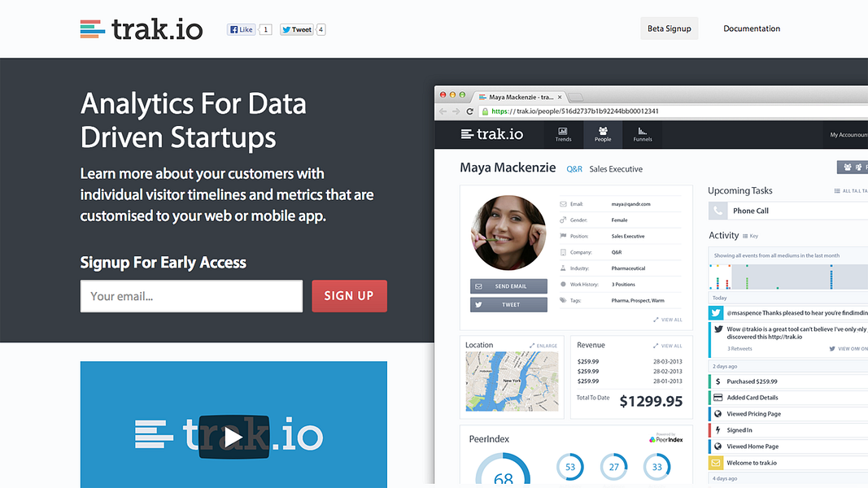
Task: Click the revenue entry dated 28-03-2013
Action: (630, 361)
